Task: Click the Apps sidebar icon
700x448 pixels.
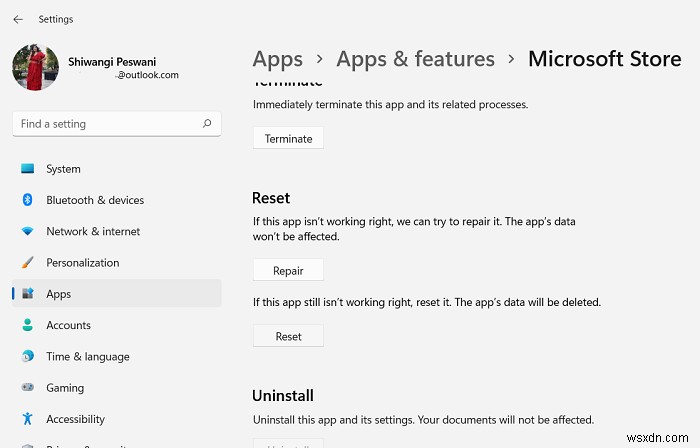Action: pyautogui.click(x=28, y=294)
